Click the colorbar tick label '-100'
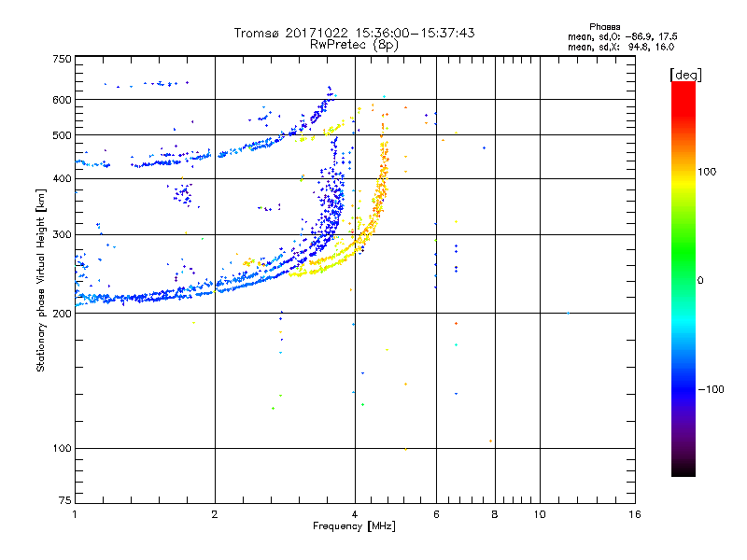This screenshot has height=560, width=747. pos(711,389)
